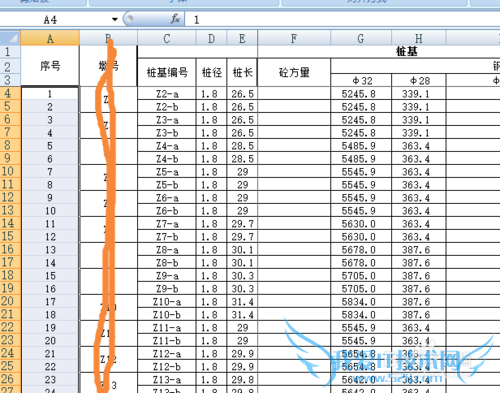
Task: Click 28.5 in the Z4-b row
Action: click(x=242, y=159)
